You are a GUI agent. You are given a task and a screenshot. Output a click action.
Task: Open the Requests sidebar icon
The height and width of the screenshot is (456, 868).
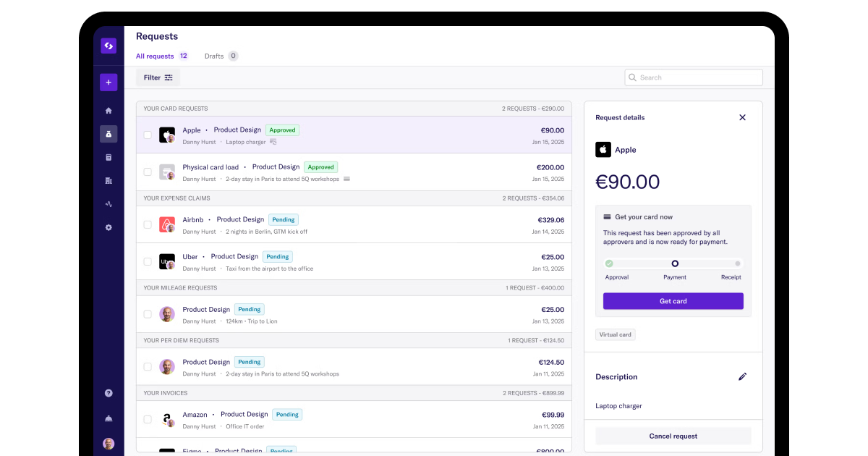pyautogui.click(x=109, y=134)
